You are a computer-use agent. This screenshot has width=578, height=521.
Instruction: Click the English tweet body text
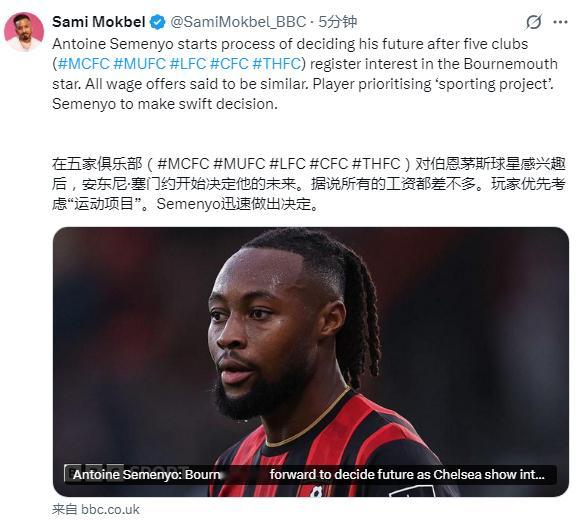click(305, 74)
